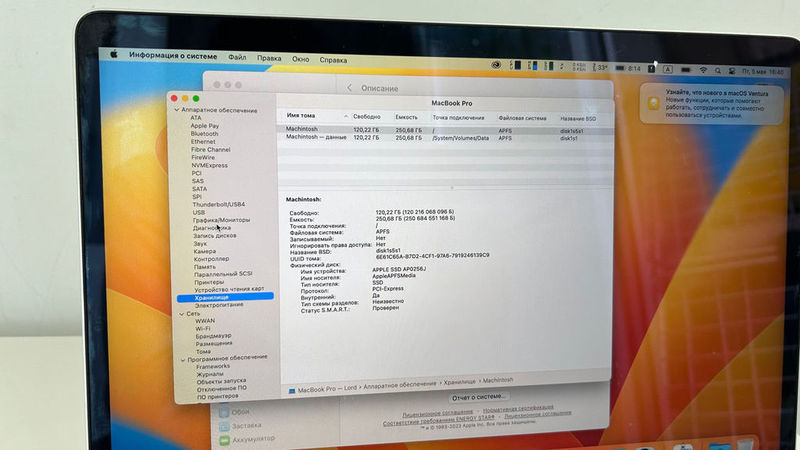The width and height of the screenshot is (800, 450).
Task: Open the ENERGY STAR compliance link
Action: click(x=439, y=419)
